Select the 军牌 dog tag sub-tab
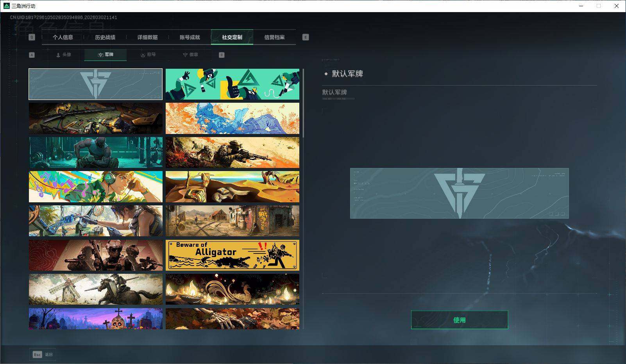626x364 pixels. click(x=106, y=55)
